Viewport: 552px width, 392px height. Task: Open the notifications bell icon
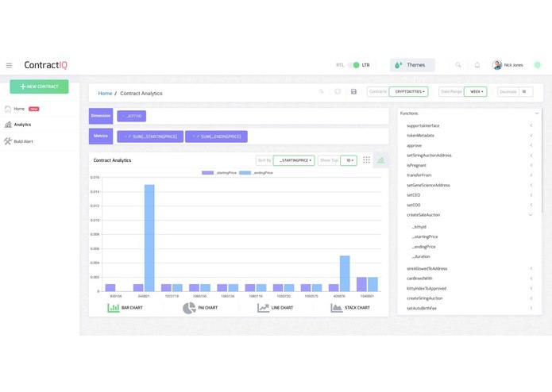click(477, 65)
